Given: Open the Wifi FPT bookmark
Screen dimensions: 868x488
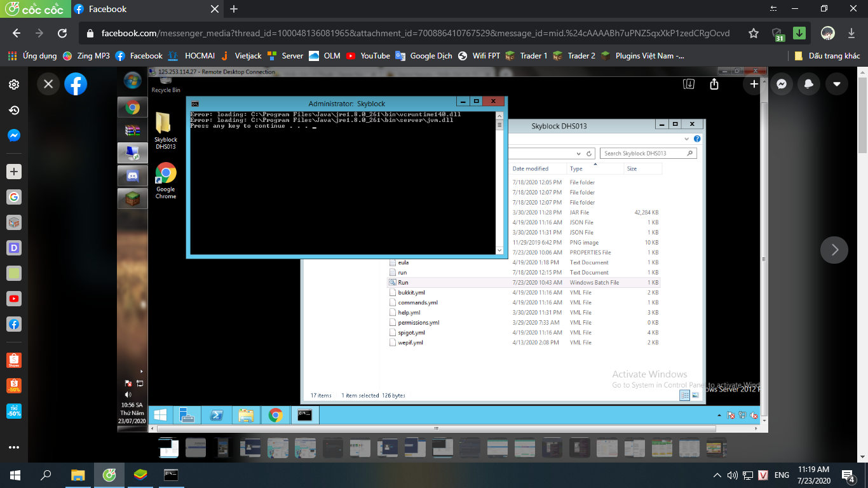Looking at the screenshot, I should (479, 56).
